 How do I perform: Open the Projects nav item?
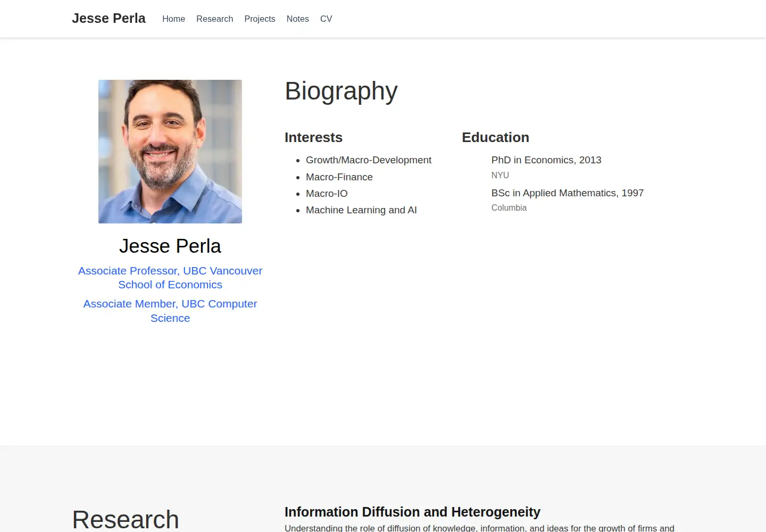(x=260, y=19)
